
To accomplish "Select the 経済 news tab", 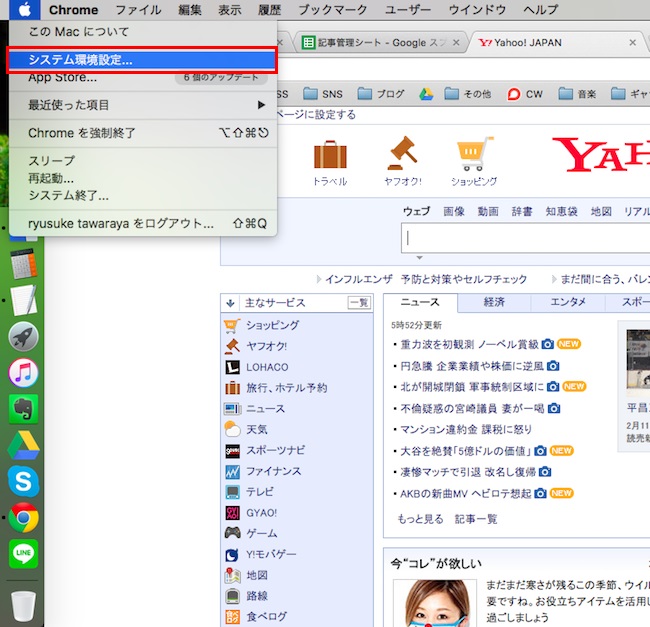I will click(493, 302).
